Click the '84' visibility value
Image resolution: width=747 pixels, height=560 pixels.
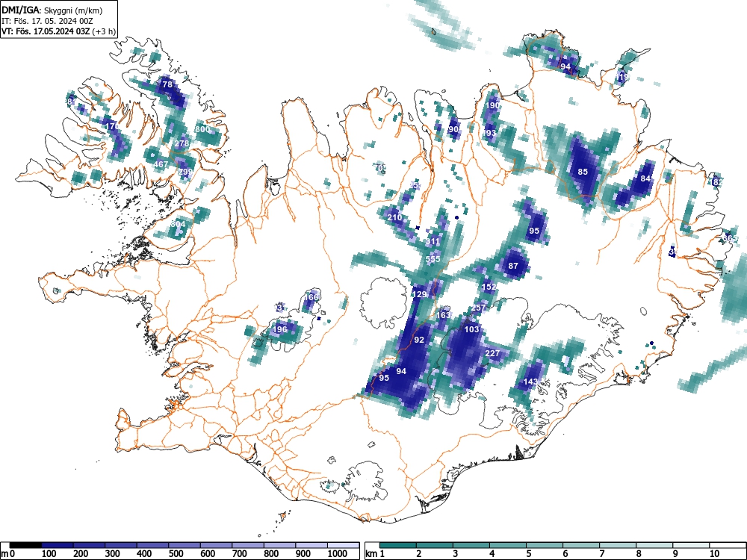point(645,178)
